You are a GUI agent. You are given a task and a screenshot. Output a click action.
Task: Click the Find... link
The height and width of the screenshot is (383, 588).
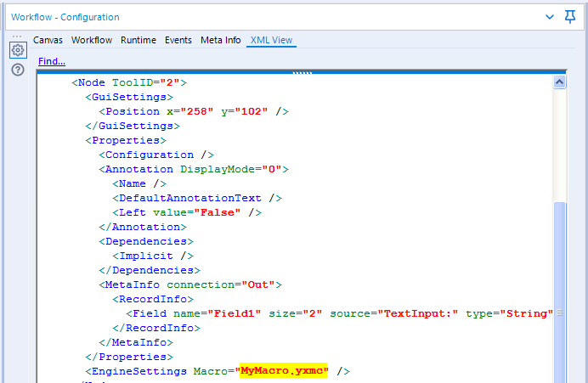52,61
